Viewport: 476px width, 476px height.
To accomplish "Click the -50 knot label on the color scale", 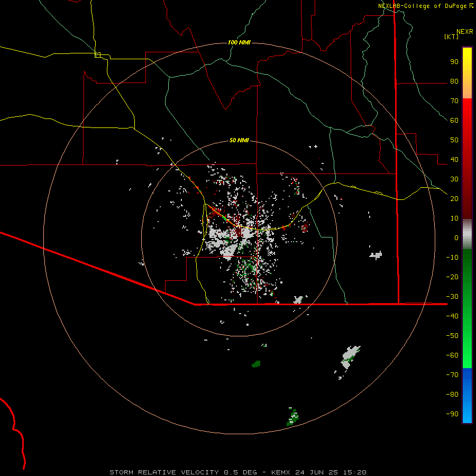I will click(x=452, y=335).
